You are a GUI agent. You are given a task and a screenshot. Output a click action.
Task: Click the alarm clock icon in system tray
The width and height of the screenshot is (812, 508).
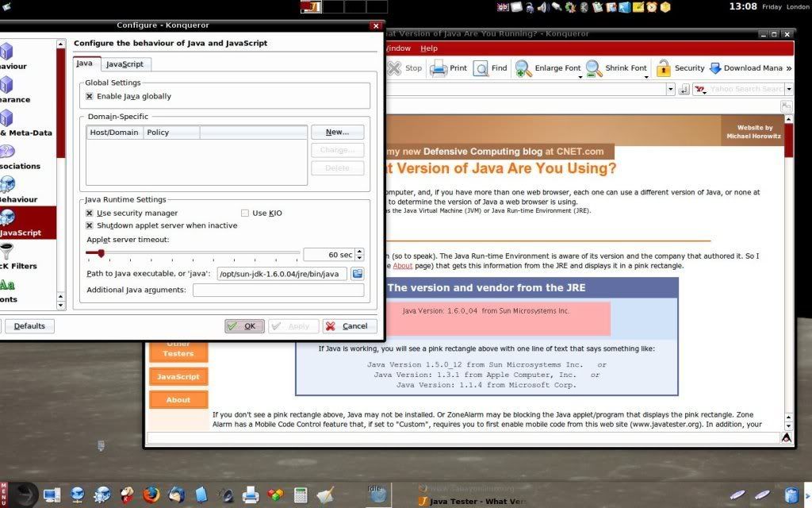pyautogui.click(x=652, y=6)
